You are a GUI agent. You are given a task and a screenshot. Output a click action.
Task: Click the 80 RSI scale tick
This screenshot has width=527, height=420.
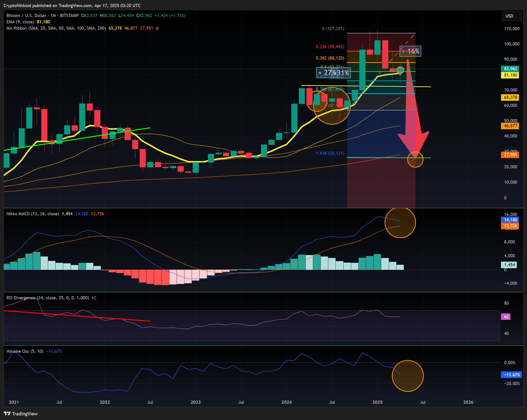point(506,303)
